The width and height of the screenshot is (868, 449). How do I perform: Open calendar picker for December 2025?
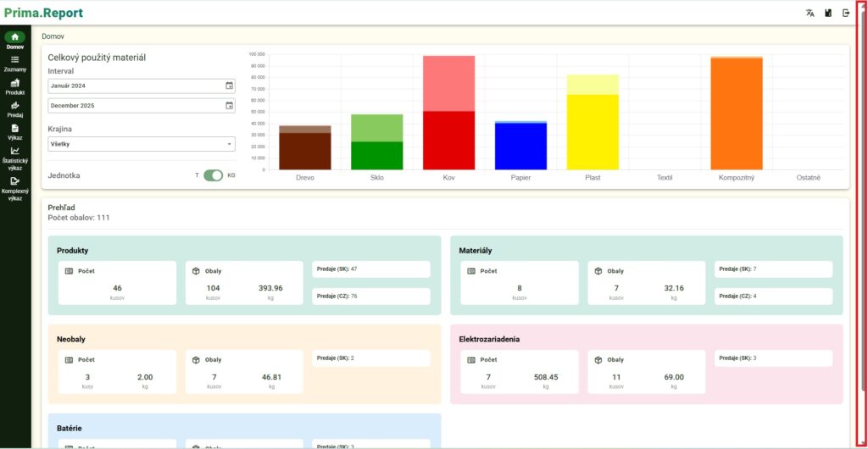tap(229, 106)
